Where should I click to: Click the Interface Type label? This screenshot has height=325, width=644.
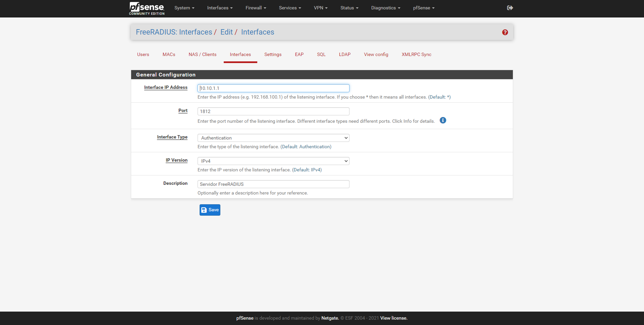point(172,137)
